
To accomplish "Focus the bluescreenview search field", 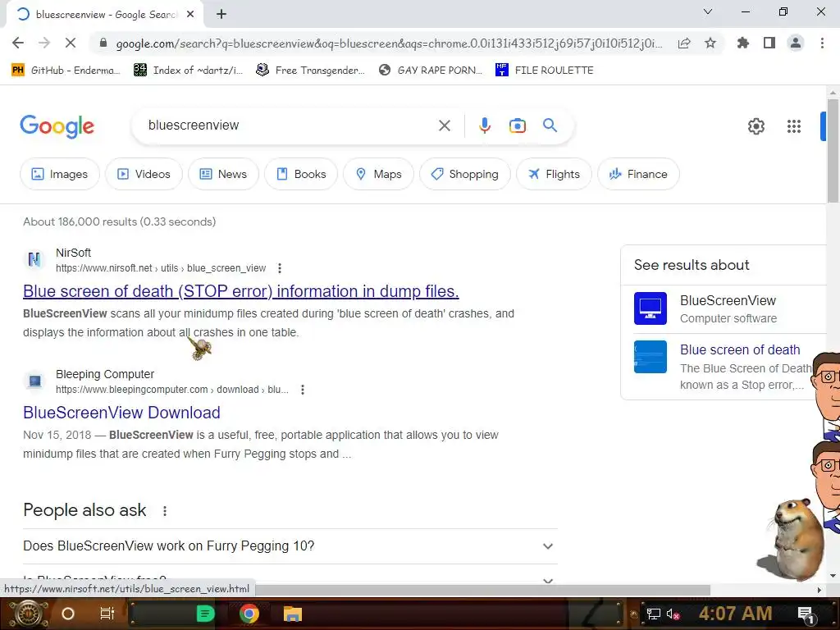I will coord(290,126).
